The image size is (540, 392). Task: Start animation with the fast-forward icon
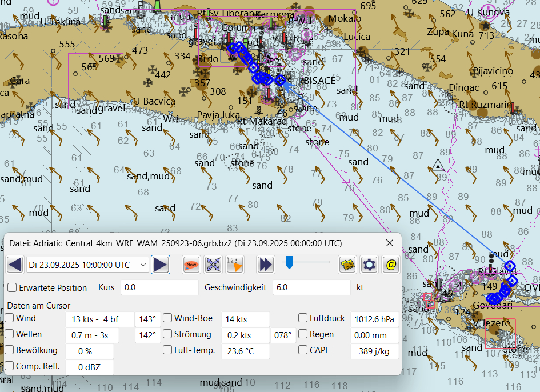click(265, 265)
